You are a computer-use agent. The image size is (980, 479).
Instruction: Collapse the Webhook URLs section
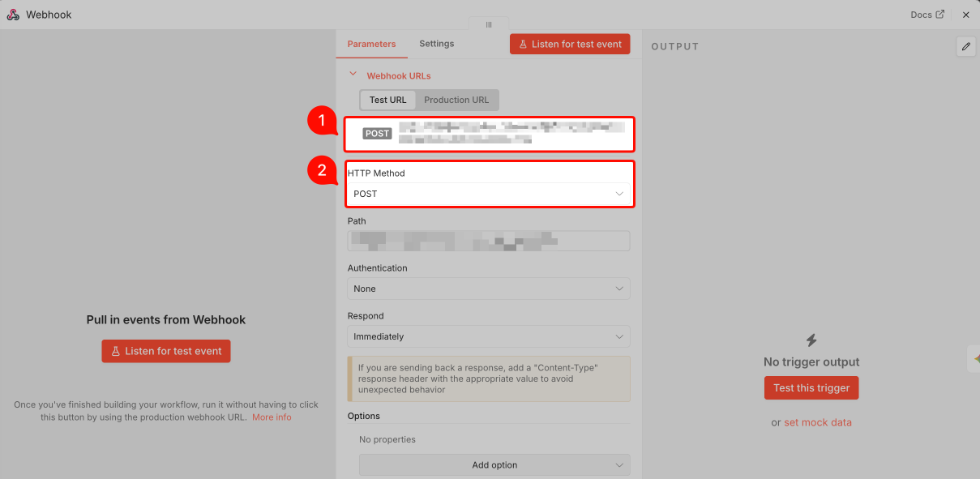pyautogui.click(x=353, y=72)
